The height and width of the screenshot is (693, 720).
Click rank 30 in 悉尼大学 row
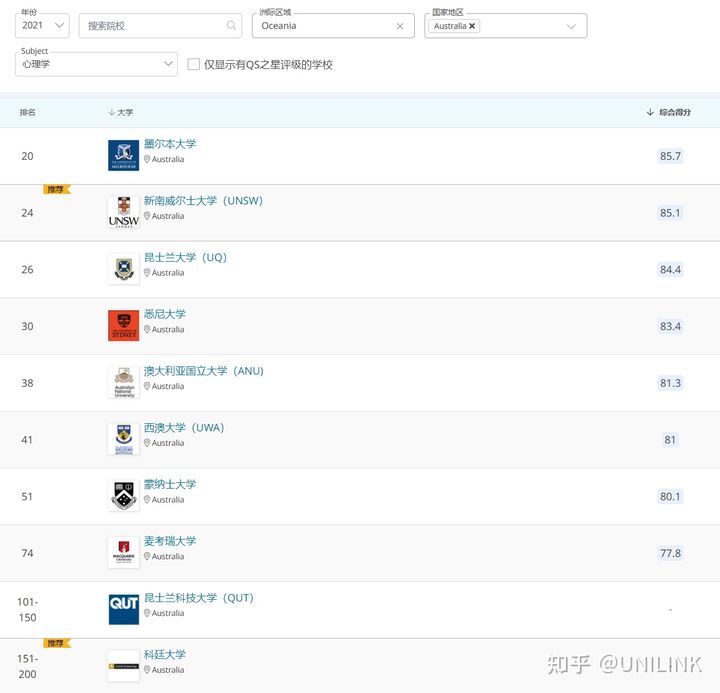point(27,327)
